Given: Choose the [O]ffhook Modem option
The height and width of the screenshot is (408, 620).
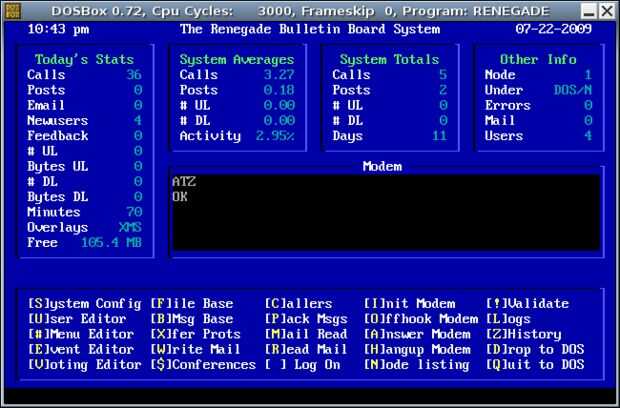Looking at the screenshot, I should coord(421,319).
